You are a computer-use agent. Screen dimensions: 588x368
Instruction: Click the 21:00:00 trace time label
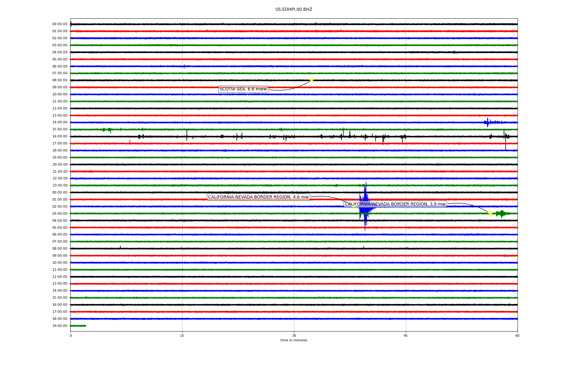pyautogui.click(x=60, y=171)
